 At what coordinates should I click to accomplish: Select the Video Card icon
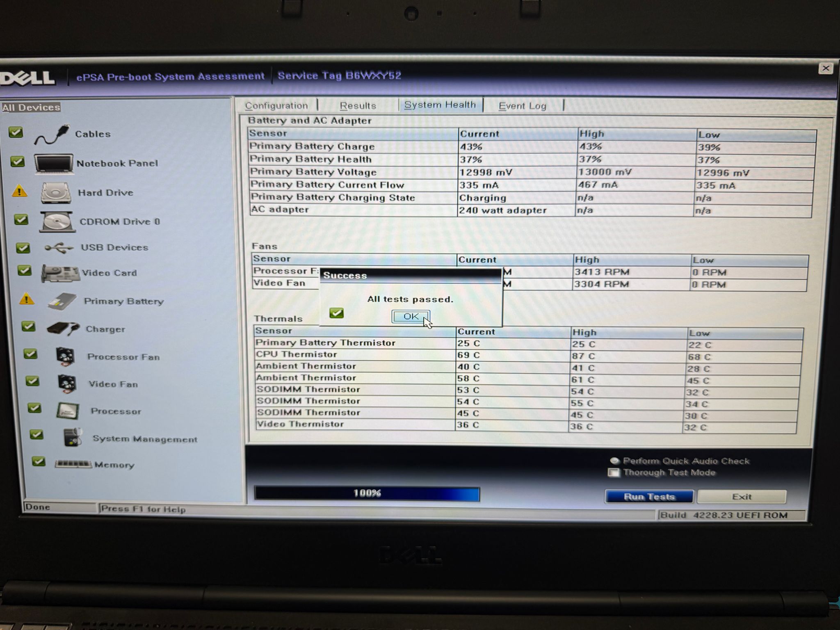60,274
